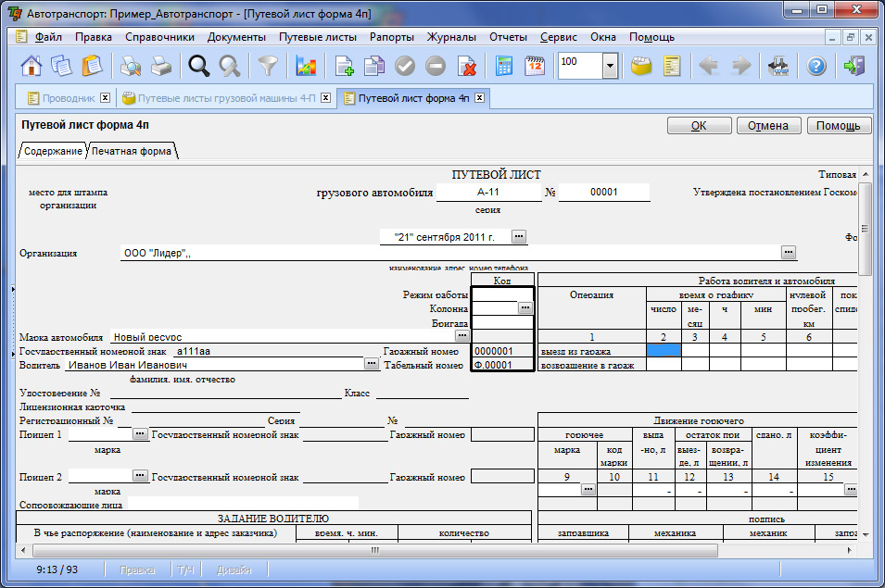Open the Файл menu

pos(48,37)
